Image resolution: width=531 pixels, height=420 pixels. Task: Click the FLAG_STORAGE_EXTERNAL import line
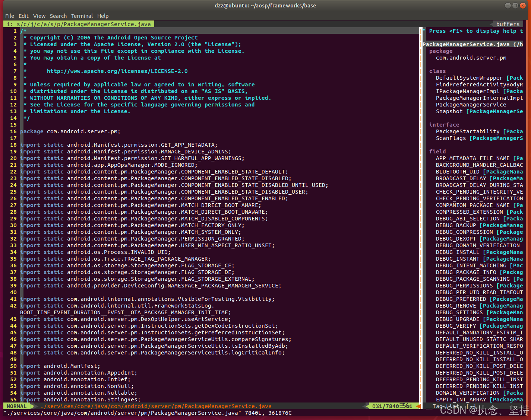(137, 279)
